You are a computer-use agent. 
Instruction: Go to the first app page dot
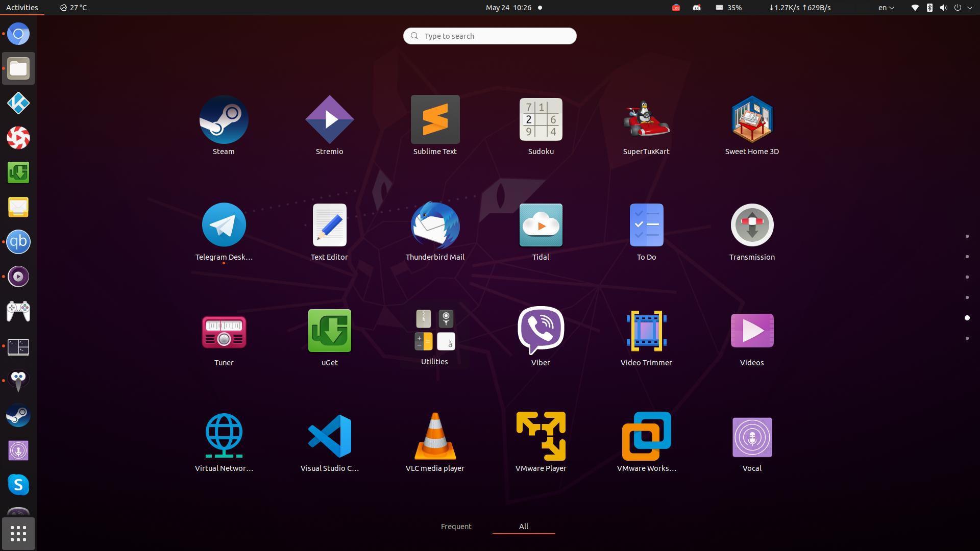coord(967,236)
